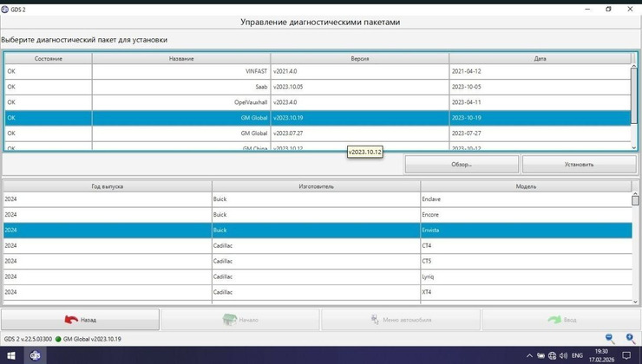642x364 pixels.
Task: Select the Cadillac CT5 model row
Action: point(318,262)
